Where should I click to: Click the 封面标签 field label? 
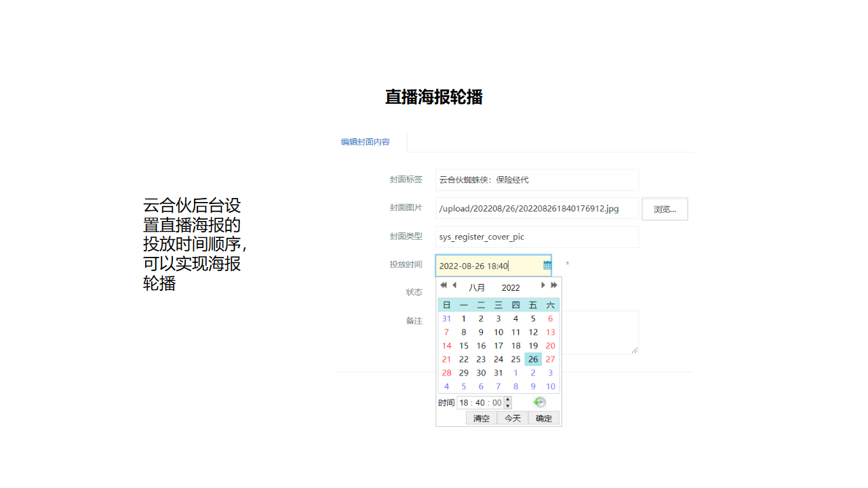(x=406, y=180)
